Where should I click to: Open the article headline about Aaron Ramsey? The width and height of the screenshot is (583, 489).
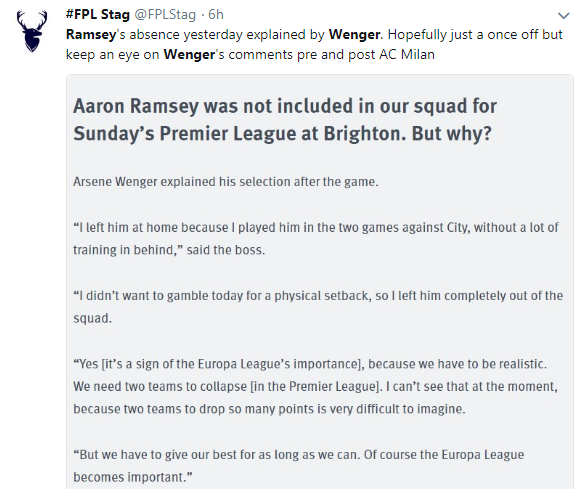point(285,120)
